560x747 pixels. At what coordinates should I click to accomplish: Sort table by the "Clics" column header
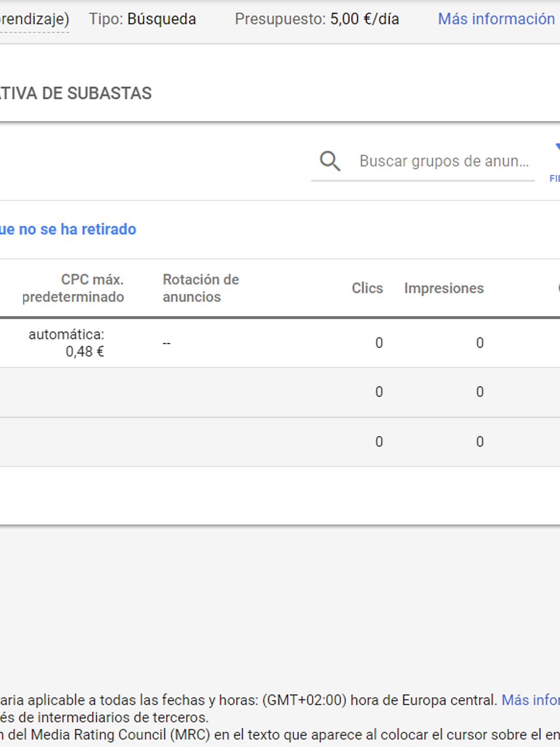tap(367, 288)
